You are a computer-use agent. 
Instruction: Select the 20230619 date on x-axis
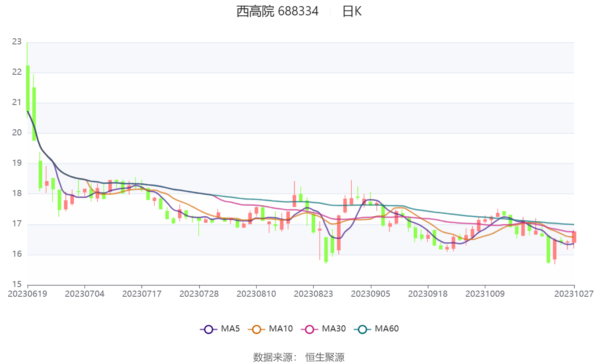coord(27,294)
